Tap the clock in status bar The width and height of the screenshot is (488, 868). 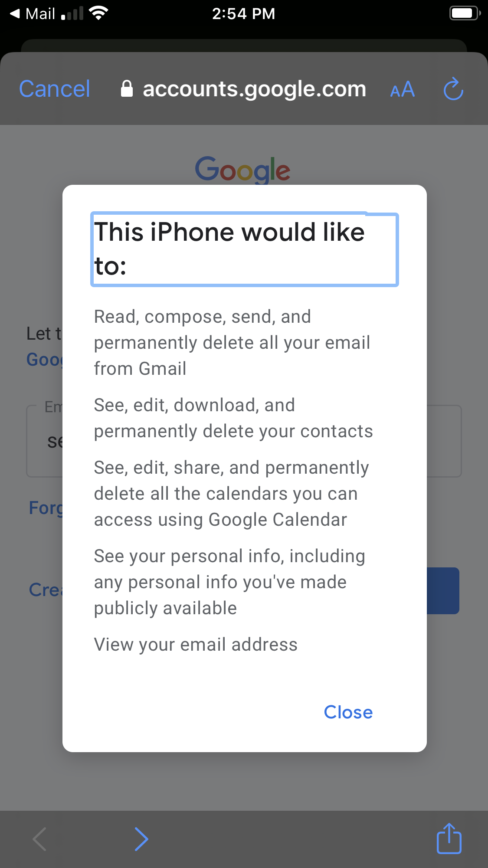(x=243, y=13)
